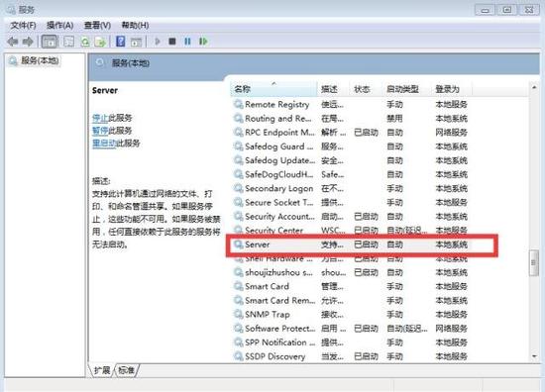Screen dimensions: 545x392
Task: Click the Stop service square icon
Action: (x=172, y=42)
